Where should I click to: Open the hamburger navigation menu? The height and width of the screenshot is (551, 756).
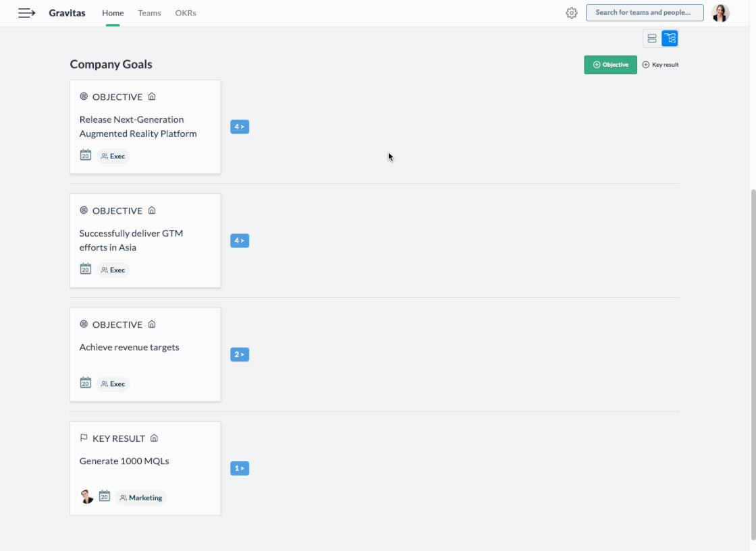coord(26,13)
